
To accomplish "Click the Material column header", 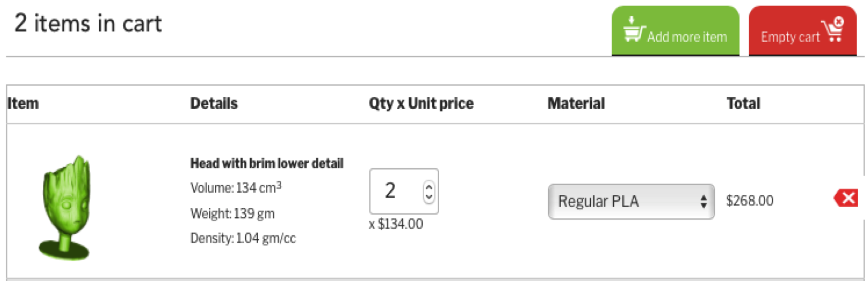I will [x=576, y=103].
